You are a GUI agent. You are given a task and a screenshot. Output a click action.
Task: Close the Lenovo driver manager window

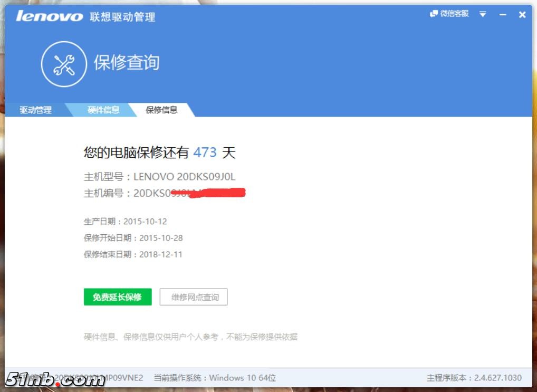pos(522,15)
